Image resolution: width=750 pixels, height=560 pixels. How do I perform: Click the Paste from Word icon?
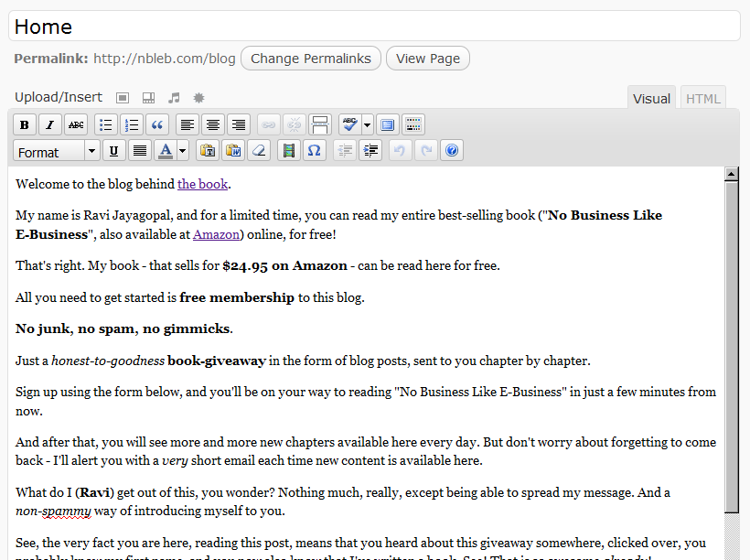click(x=233, y=151)
